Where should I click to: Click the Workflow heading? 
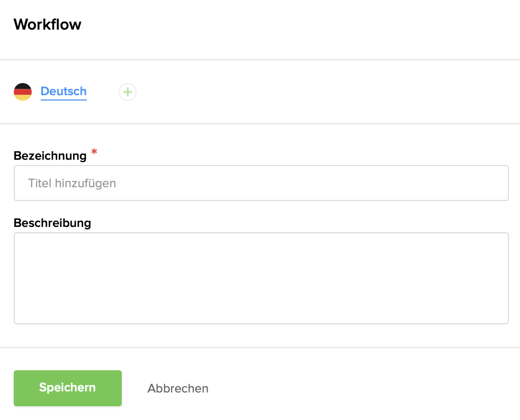(x=48, y=24)
